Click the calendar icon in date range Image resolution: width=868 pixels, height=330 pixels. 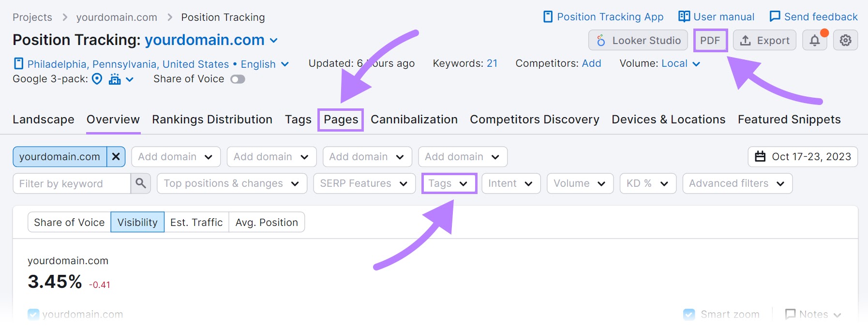tap(761, 157)
